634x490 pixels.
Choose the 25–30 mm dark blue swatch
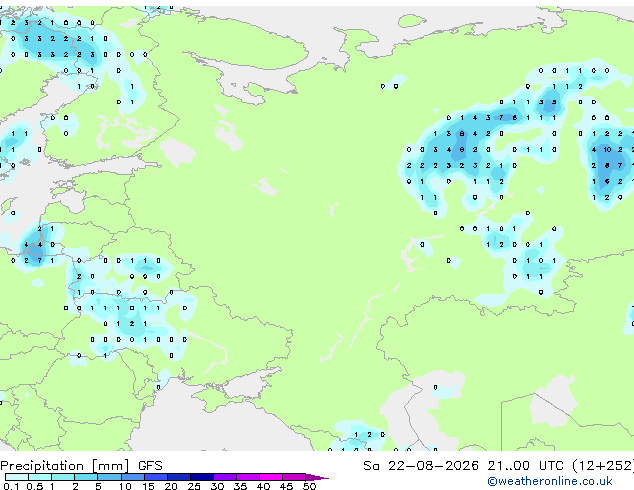[202, 477]
